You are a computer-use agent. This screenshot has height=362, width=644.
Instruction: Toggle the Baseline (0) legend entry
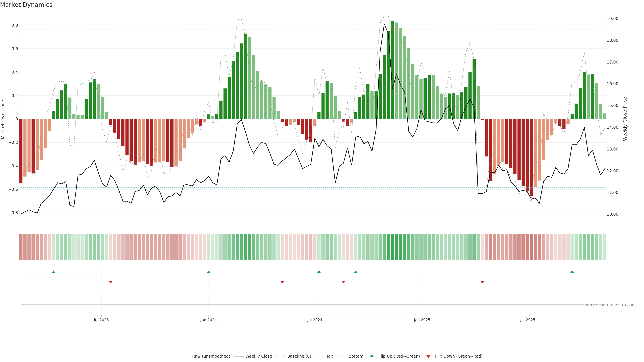click(x=299, y=356)
